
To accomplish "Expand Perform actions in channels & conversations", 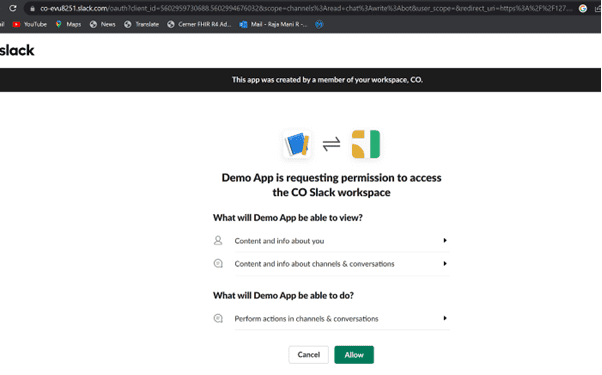I will (331, 319).
